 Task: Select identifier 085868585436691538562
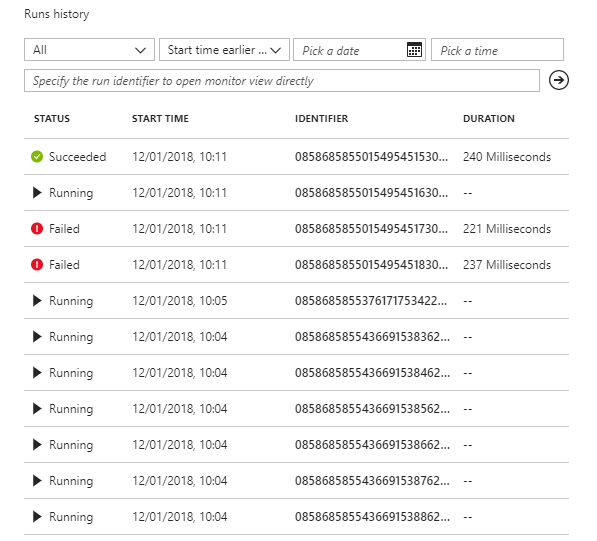click(372, 409)
